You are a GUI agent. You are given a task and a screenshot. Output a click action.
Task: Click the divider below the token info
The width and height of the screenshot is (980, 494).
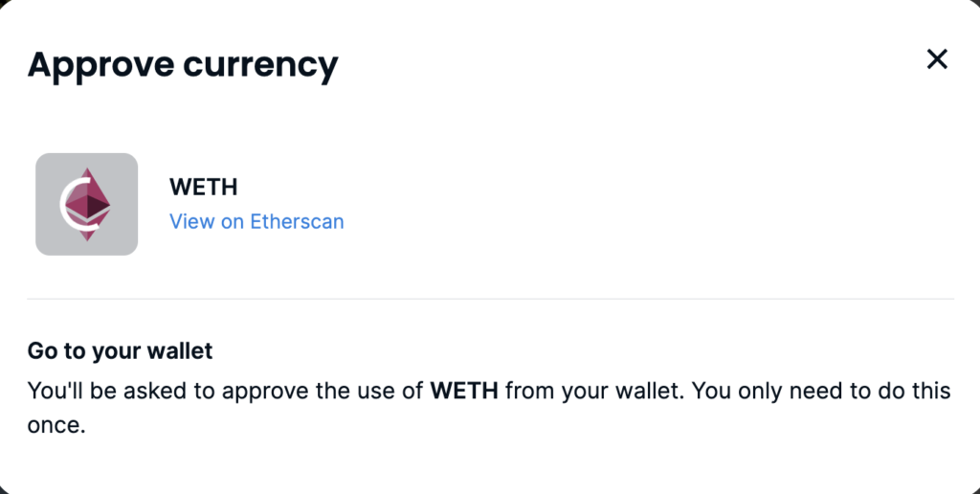[491, 299]
